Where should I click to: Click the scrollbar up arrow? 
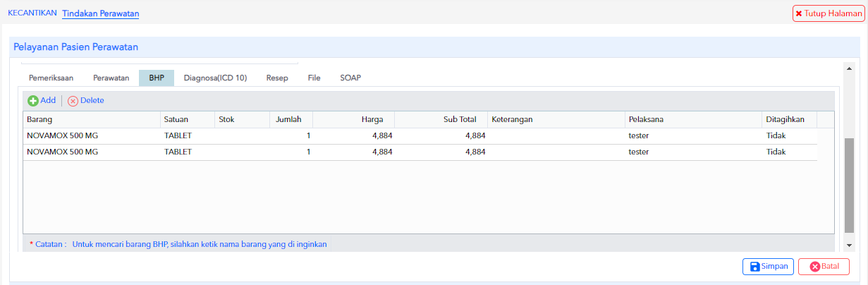(850, 68)
